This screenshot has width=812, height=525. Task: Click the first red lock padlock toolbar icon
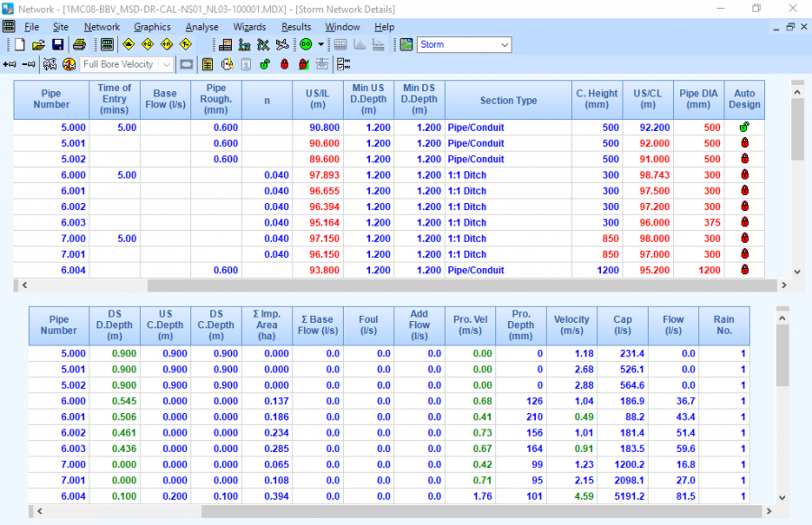tap(284, 65)
